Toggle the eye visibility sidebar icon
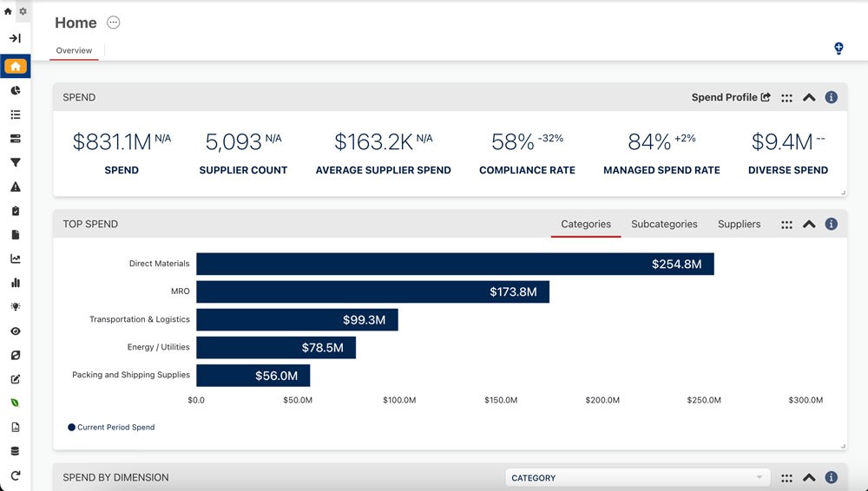 (x=16, y=331)
